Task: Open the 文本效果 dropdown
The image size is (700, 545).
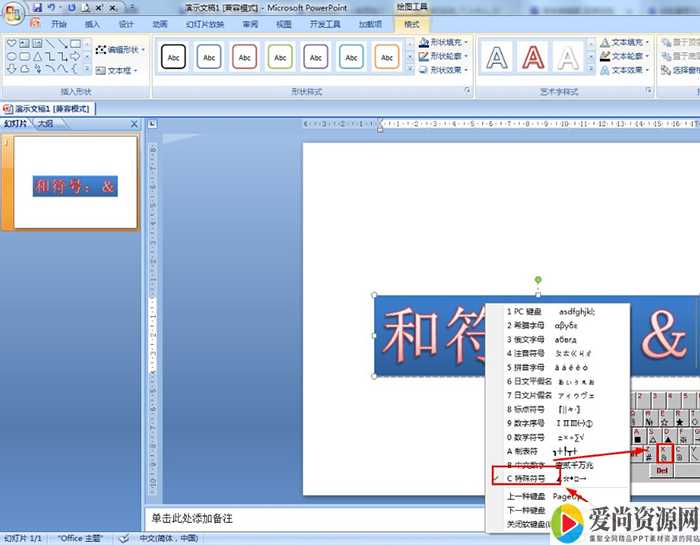Action: (x=625, y=70)
